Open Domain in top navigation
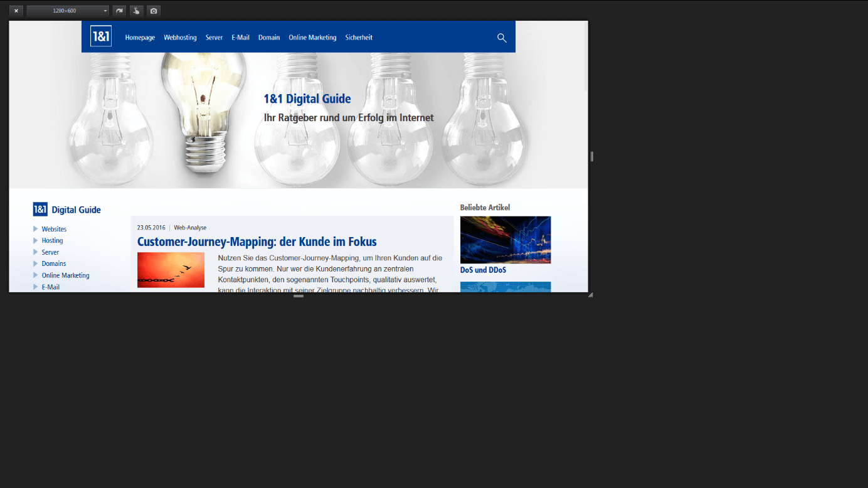Screen dimensions: 868x488 tap(269, 38)
